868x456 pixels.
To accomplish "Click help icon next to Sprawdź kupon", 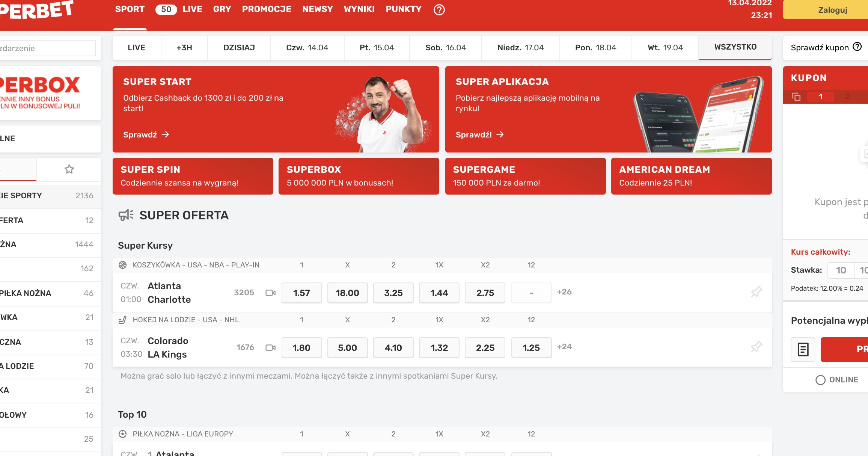I will click(857, 47).
